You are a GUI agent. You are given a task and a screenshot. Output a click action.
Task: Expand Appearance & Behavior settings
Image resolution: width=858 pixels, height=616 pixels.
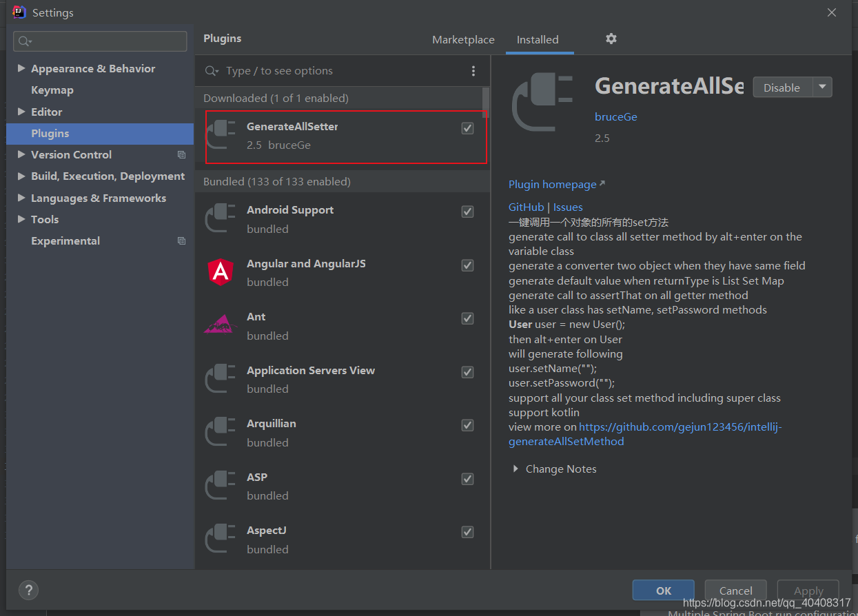(21, 68)
